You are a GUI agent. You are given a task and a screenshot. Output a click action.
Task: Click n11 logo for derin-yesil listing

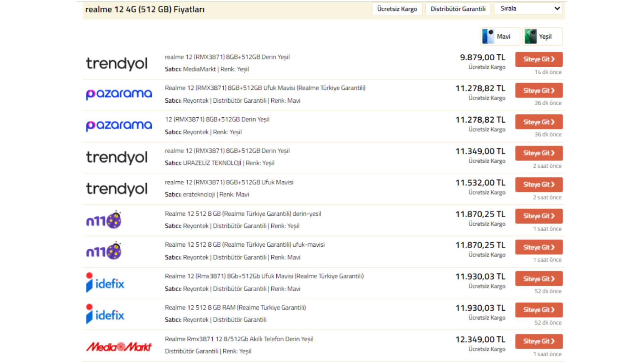pyautogui.click(x=104, y=220)
